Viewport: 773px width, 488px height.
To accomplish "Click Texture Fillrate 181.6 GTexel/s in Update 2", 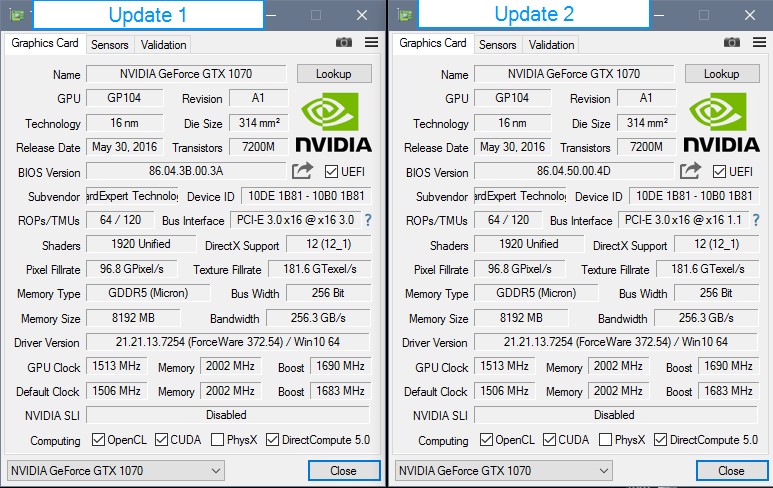I will (708, 269).
